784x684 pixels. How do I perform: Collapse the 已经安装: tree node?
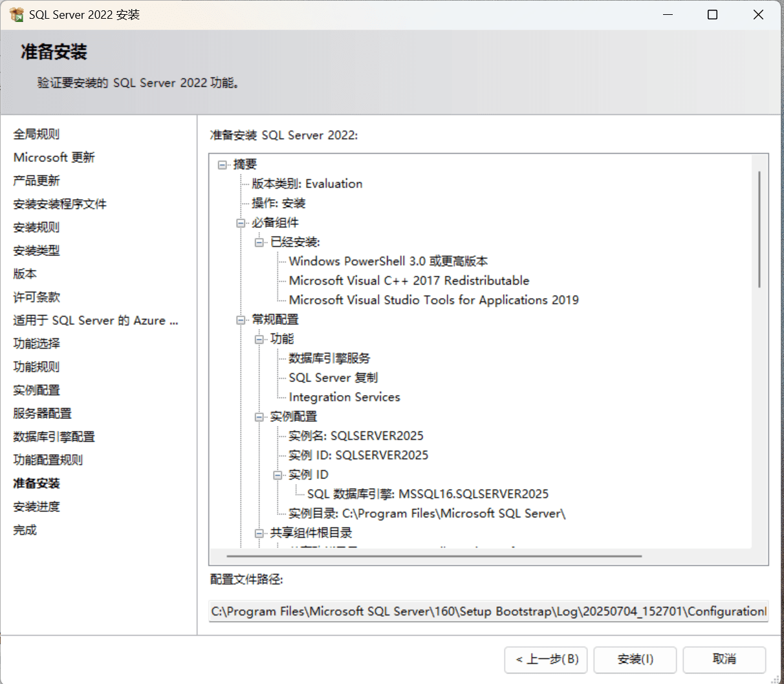259,242
